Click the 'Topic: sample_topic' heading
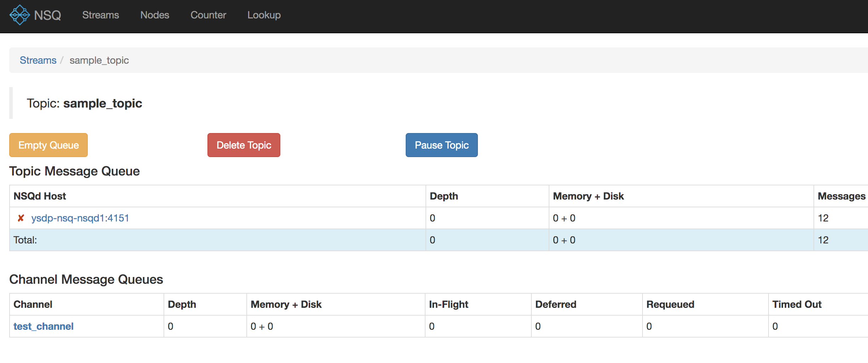 [x=84, y=103]
